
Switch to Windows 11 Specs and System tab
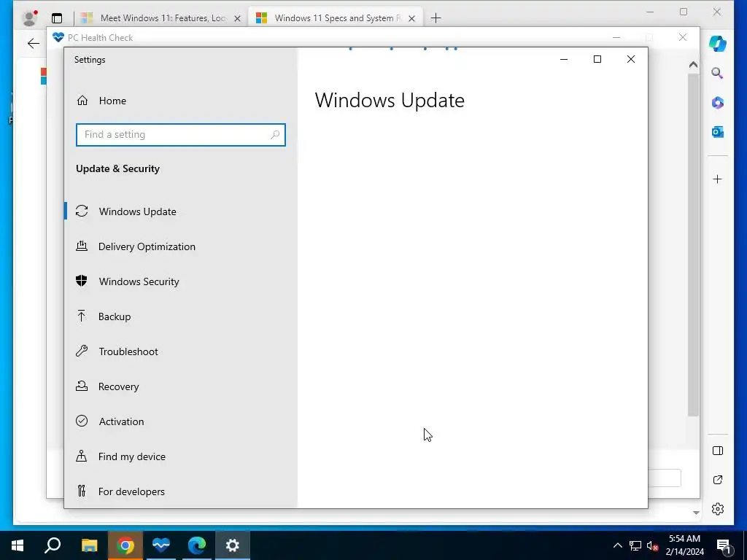pos(336,18)
